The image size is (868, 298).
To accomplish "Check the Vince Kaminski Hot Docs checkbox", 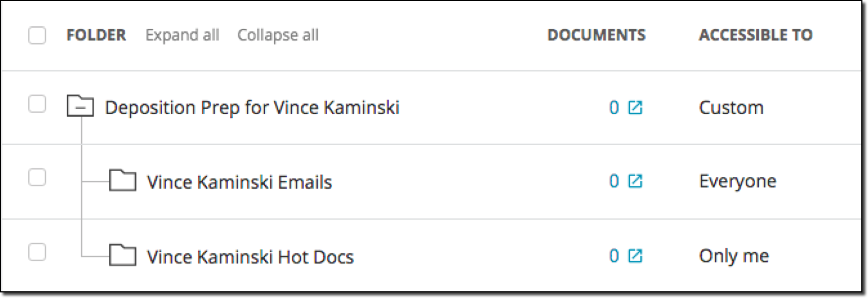I will click(x=37, y=252).
